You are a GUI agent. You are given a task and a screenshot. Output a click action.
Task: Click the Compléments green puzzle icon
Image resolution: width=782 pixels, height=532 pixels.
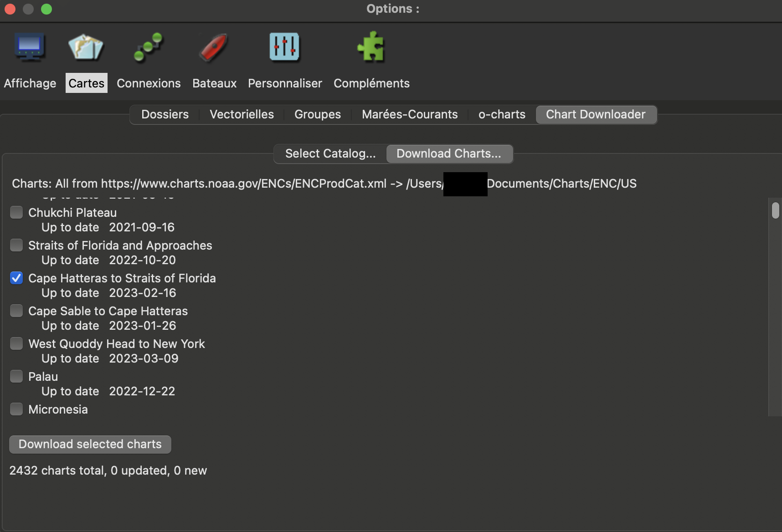click(371, 47)
